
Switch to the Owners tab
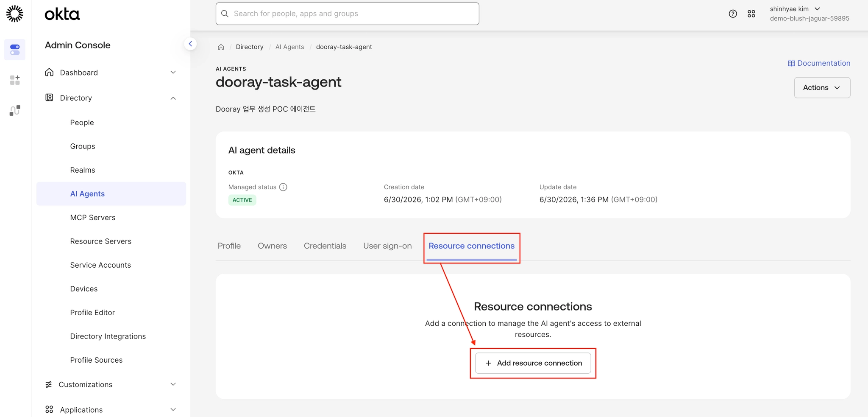pos(272,246)
